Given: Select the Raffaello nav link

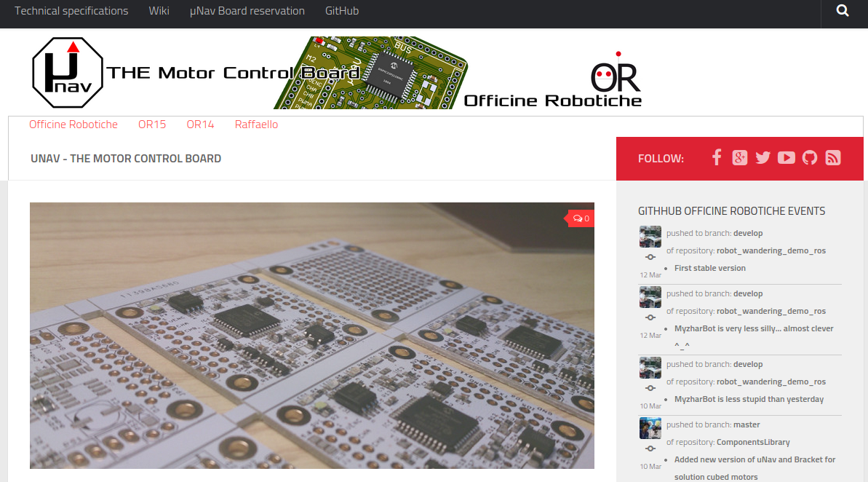Looking at the screenshot, I should (x=256, y=124).
